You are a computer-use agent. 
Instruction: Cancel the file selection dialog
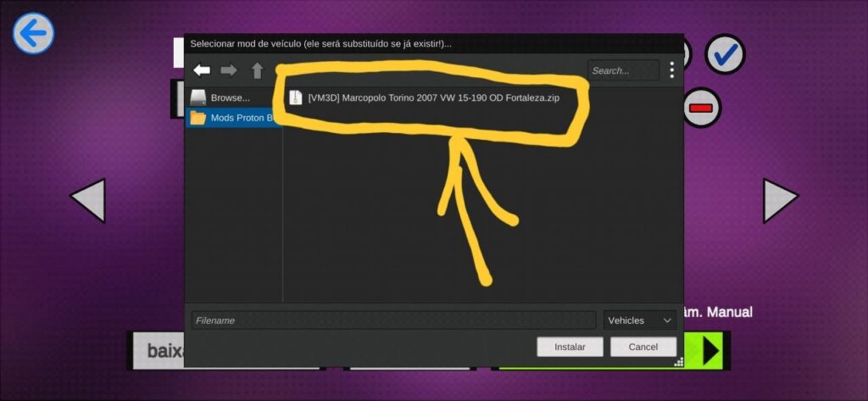tap(643, 347)
